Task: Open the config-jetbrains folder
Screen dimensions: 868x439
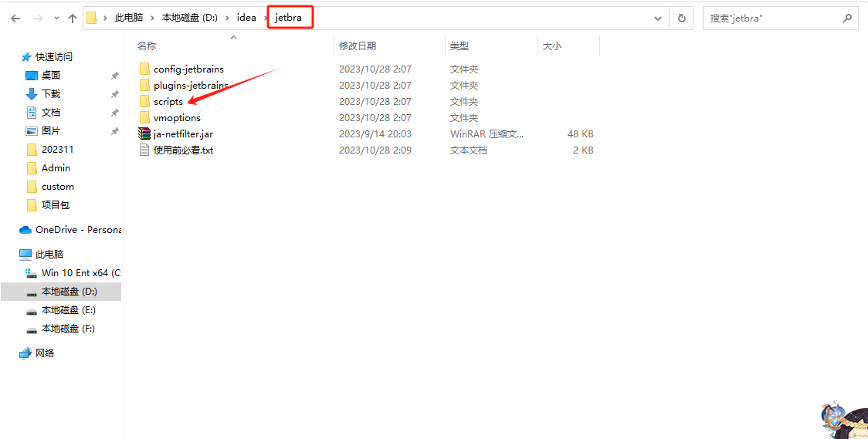Action: pyautogui.click(x=188, y=69)
